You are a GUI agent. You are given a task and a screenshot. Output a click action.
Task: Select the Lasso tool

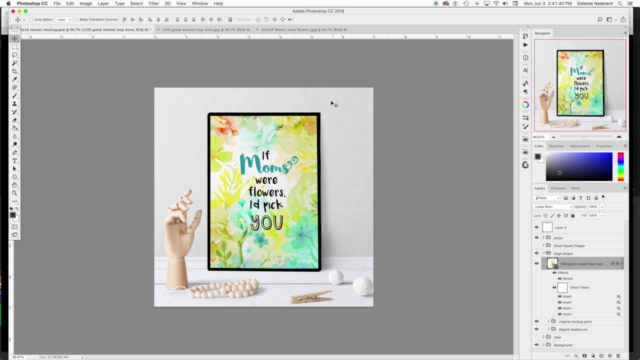[15, 55]
